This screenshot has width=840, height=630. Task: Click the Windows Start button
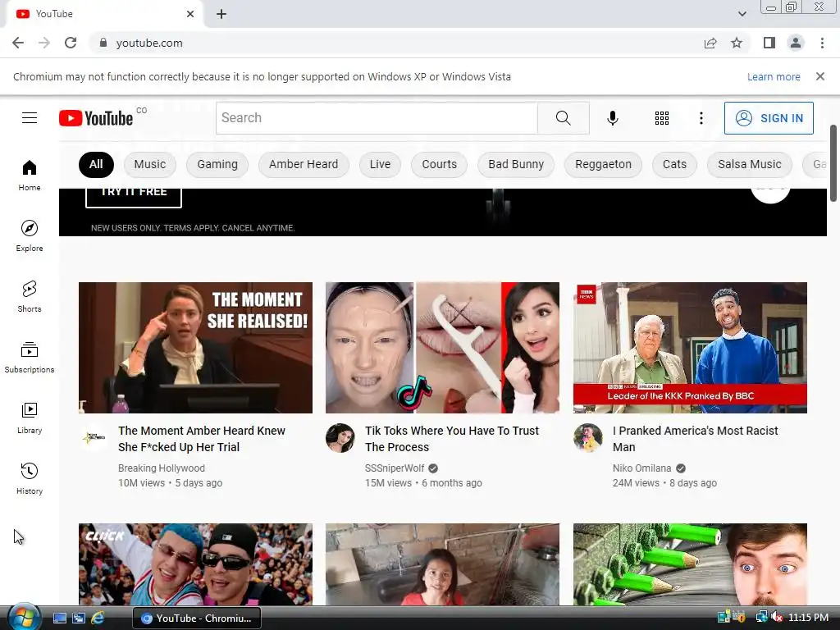(x=24, y=617)
